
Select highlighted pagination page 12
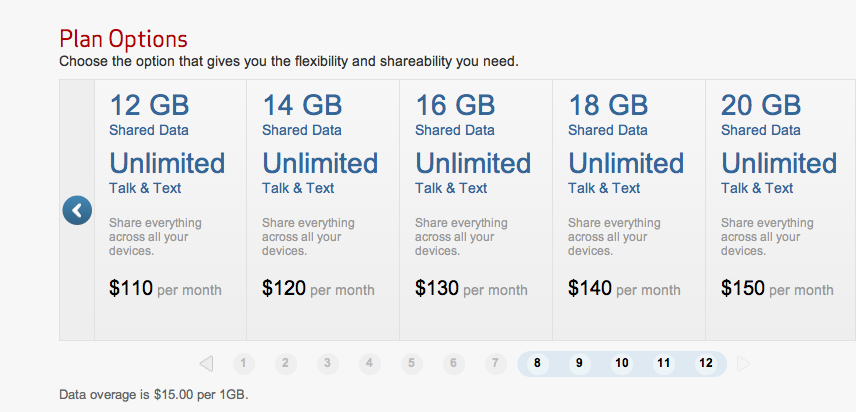tap(705, 363)
